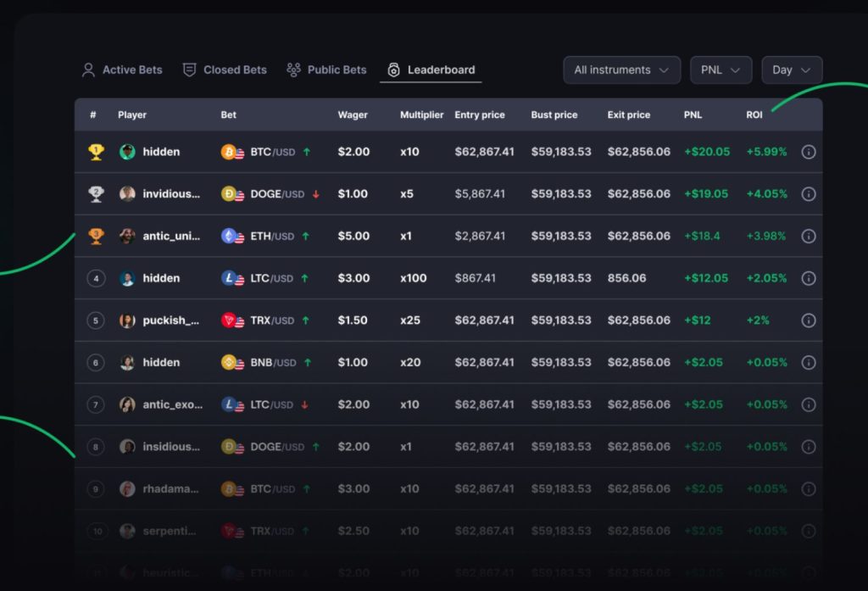
Task: Click the BNB coin icon
Action: (x=229, y=362)
